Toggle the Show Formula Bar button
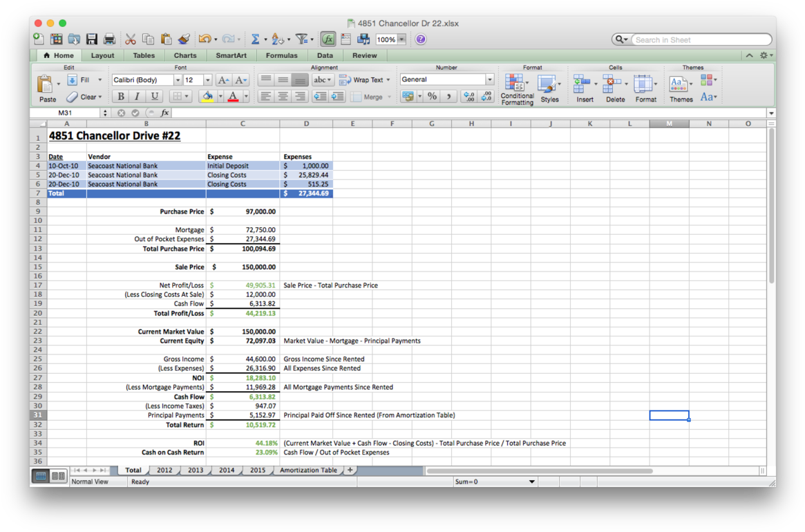805x532 pixels. (328, 40)
